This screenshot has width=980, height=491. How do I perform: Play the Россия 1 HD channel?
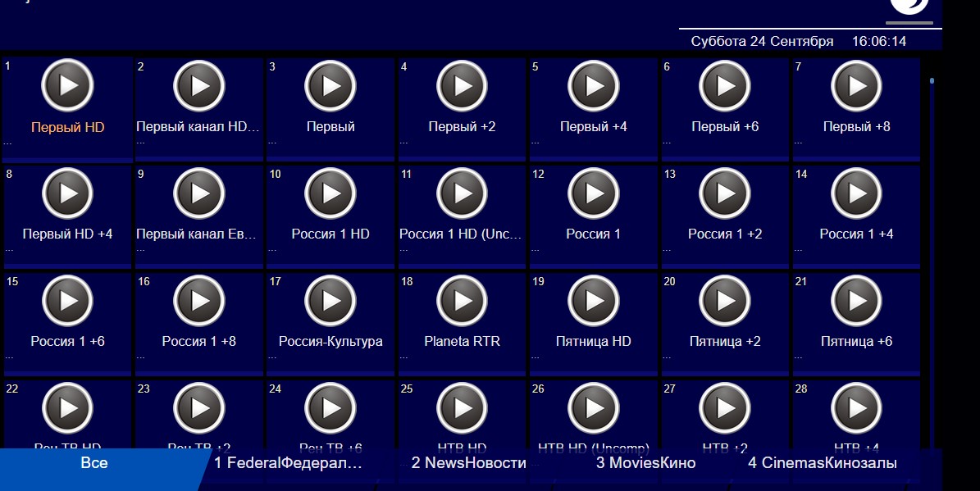click(x=330, y=193)
